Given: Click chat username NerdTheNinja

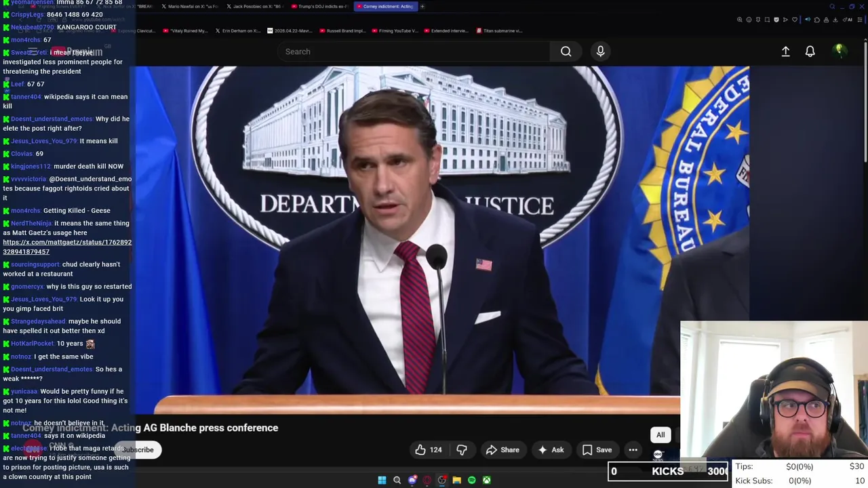Looking at the screenshot, I should (x=31, y=223).
